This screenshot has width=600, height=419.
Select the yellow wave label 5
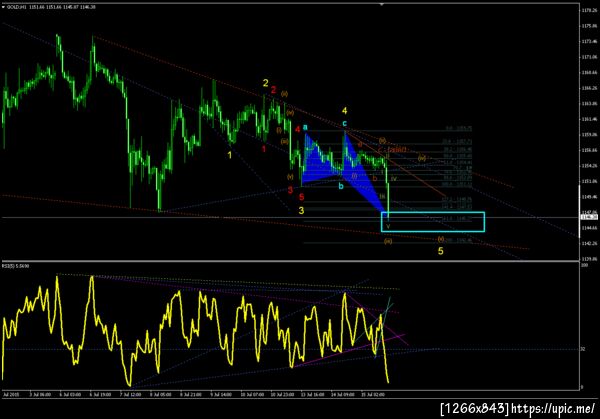[x=440, y=251]
